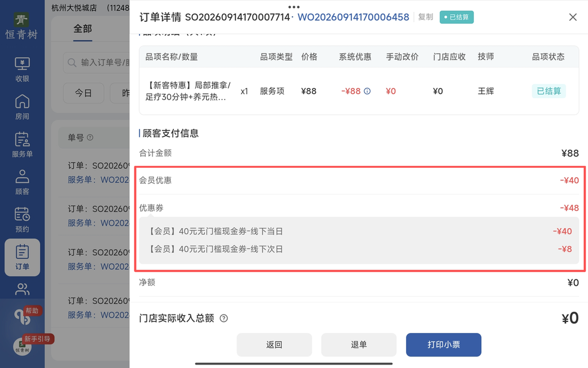Open the 收银 cashier sidebar icon

(22, 70)
